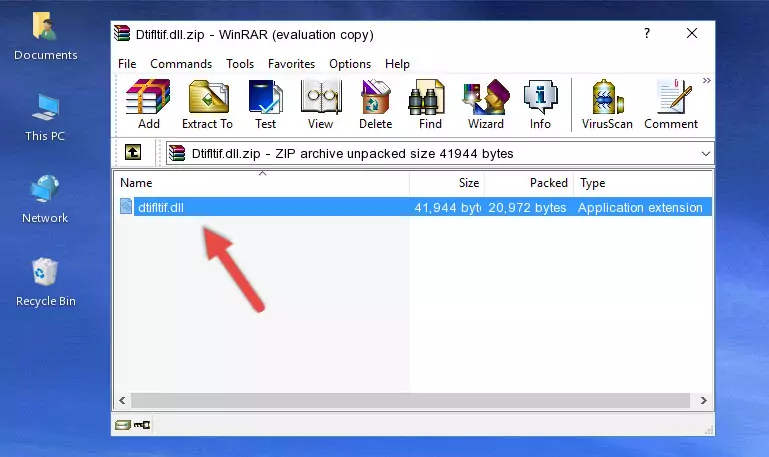Click the Add toolbar icon
Screen dimensions: 769x457
pos(148,104)
